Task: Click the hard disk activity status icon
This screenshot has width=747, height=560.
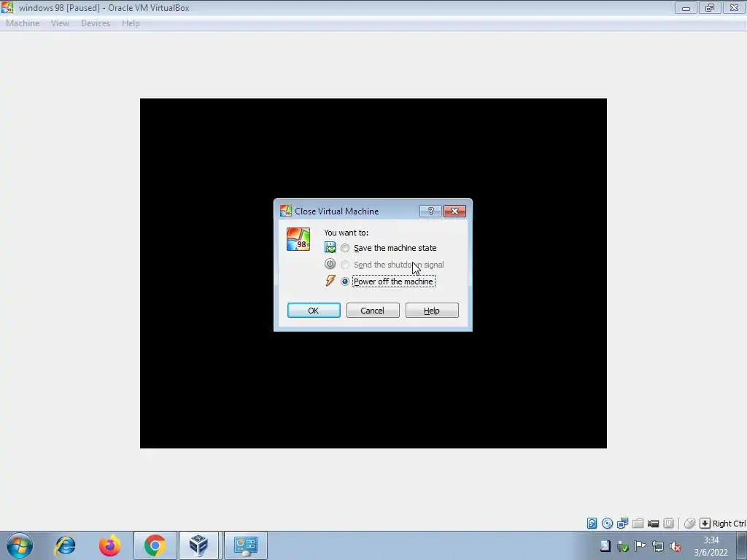Action: point(592,524)
